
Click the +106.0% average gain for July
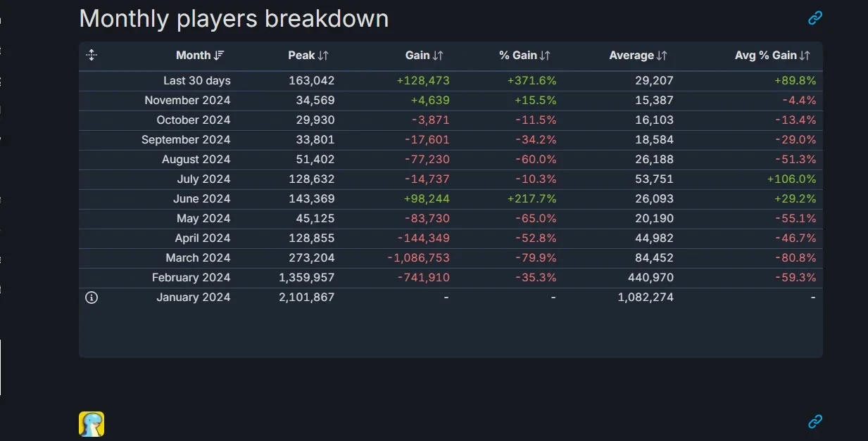pyautogui.click(x=791, y=179)
